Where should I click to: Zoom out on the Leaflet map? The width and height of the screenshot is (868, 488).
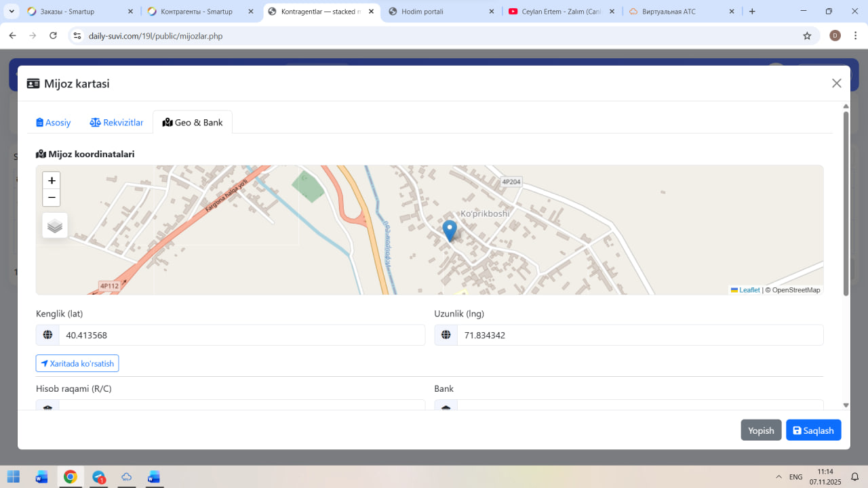52,198
